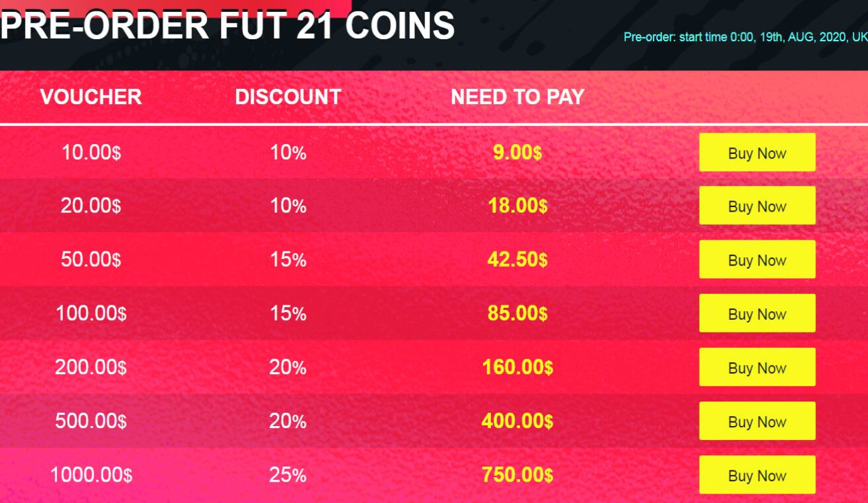868x503 pixels.
Task: Click the 500.00$ voucher amount
Action: [x=91, y=421]
